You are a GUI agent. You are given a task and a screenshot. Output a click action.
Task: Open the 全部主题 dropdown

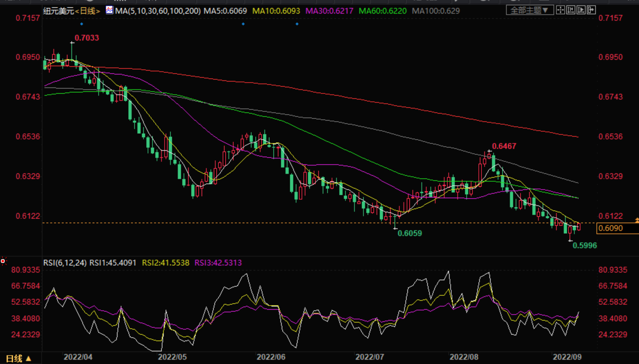click(530, 10)
